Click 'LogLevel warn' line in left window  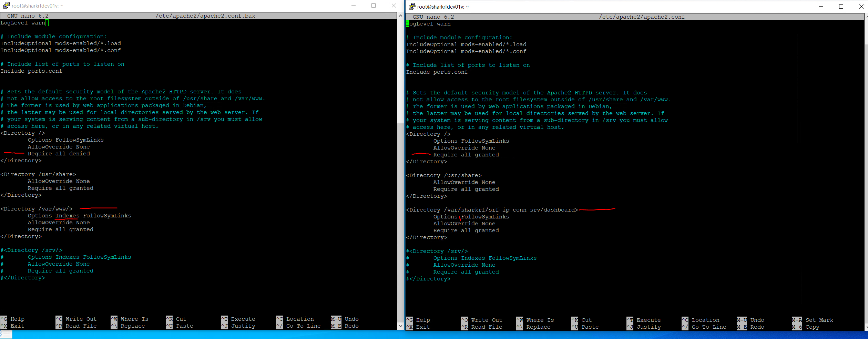(x=23, y=23)
